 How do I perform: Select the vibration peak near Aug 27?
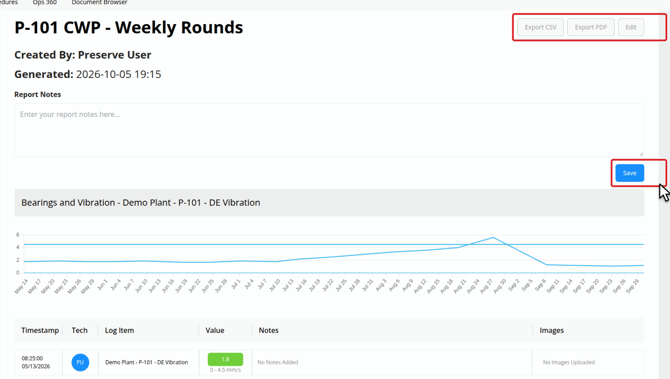tap(493, 238)
